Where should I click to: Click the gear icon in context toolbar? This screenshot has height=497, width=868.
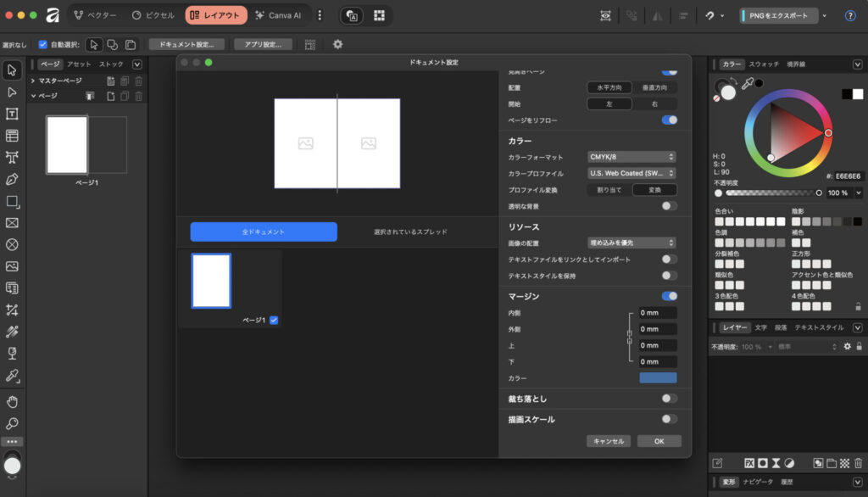337,44
